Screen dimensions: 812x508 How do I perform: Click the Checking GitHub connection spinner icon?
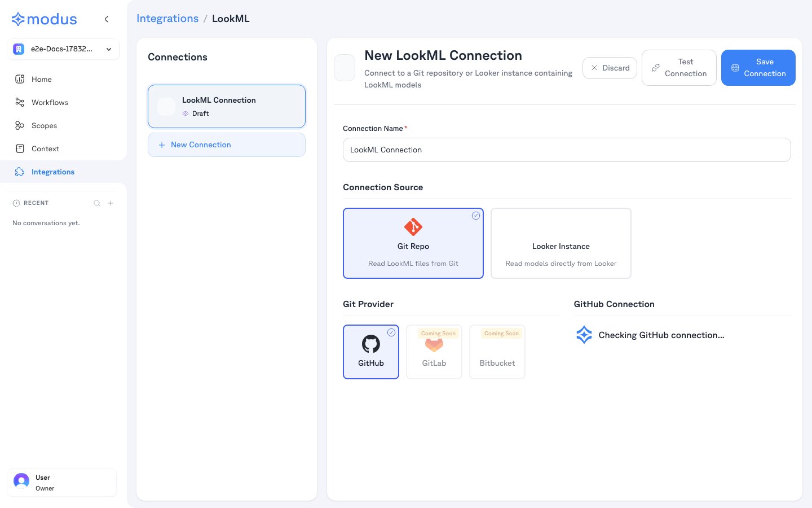[x=584, y=335]
